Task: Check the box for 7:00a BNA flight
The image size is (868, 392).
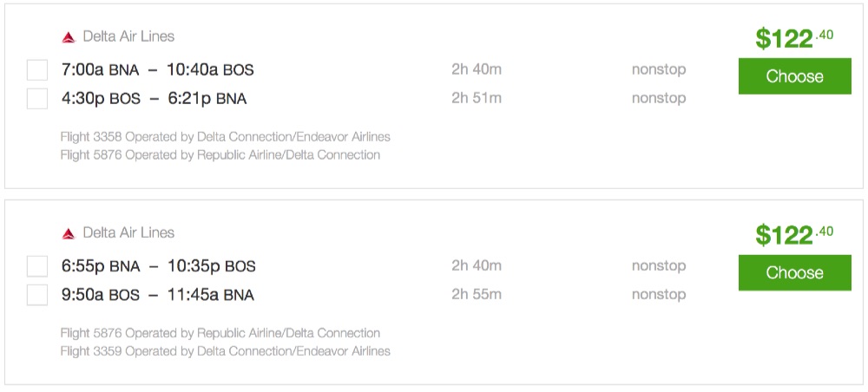Action: (x=37, y=70)
